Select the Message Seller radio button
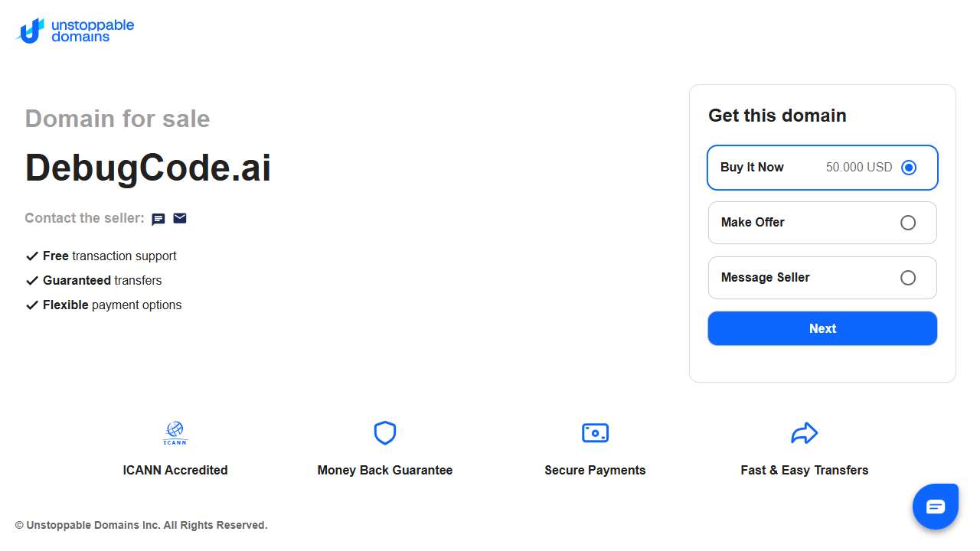The height and width of the screenshot is (551, 980). tap(908, 278)
